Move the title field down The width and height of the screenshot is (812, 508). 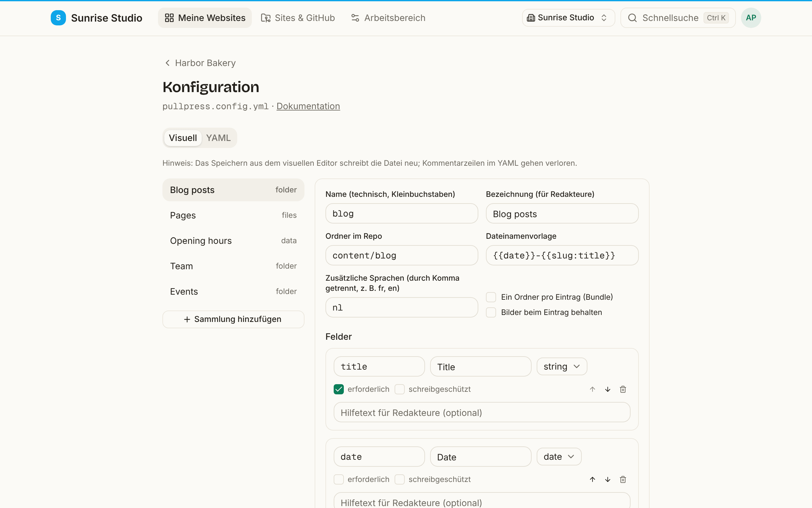[608, 389]
